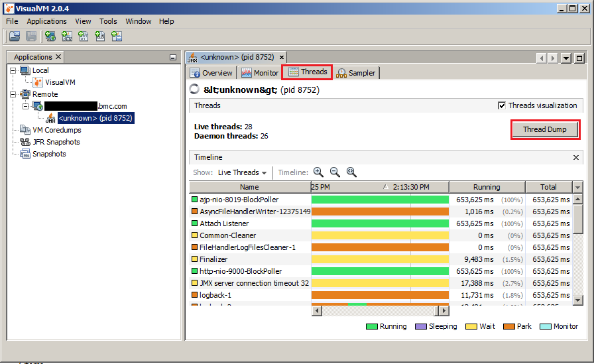Click the timeline horizontal scroll left arrow

(x=317, y=311)
